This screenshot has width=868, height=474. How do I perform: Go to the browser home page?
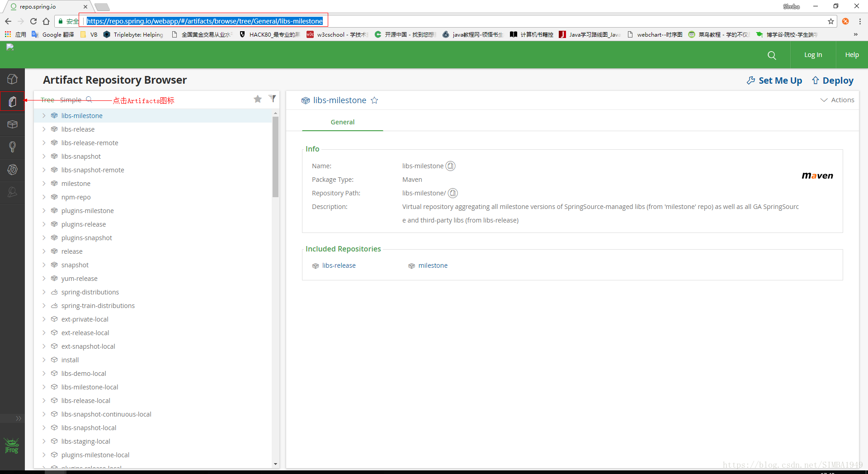point(46,21)
